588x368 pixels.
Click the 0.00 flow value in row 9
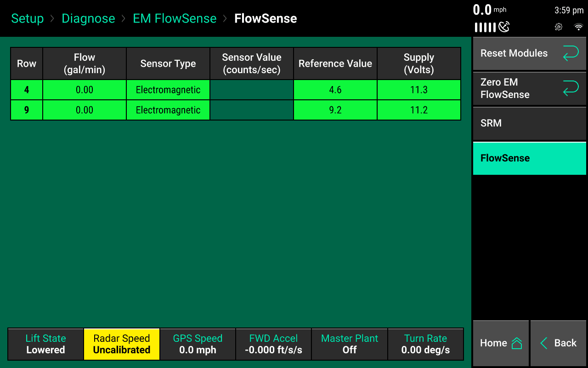tap(85, 110)
